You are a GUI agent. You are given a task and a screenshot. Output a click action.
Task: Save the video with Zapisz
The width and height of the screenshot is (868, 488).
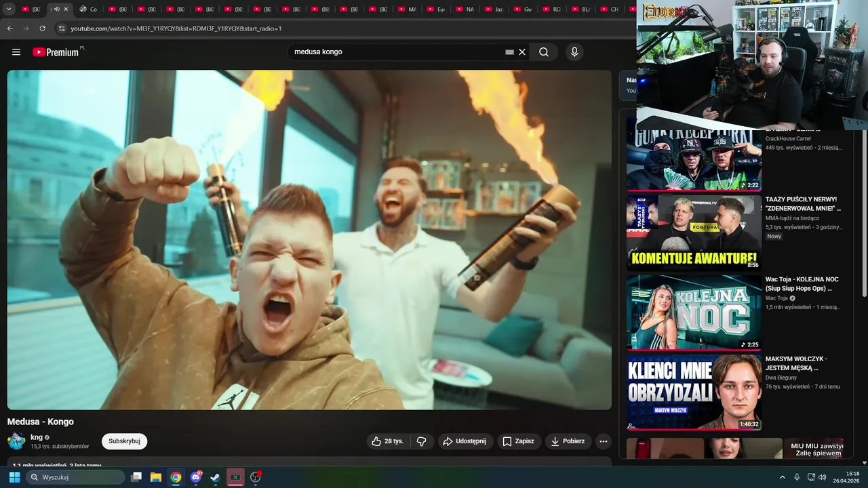(x=518, y=441)
